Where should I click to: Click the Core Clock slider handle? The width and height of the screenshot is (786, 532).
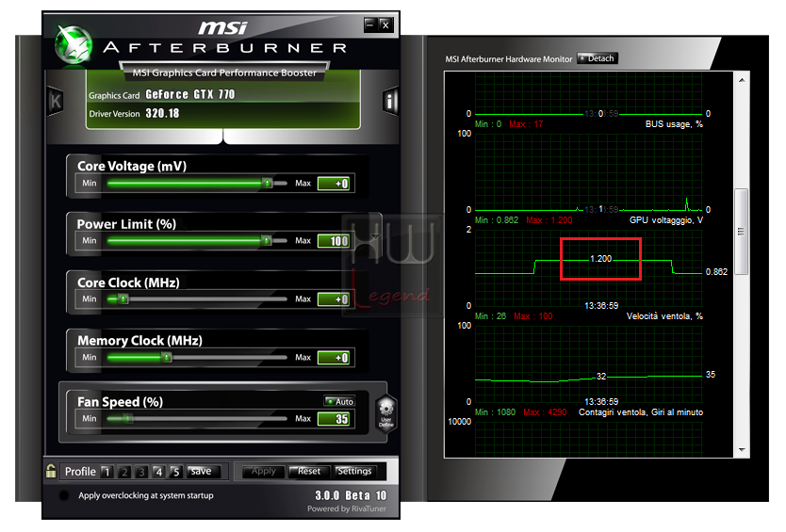123,299
